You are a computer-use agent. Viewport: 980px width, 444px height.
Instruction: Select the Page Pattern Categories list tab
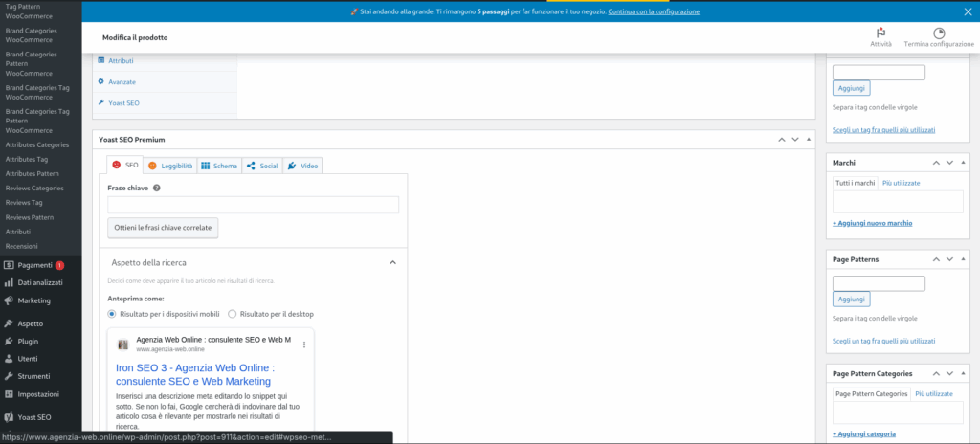tap(872, 394)
